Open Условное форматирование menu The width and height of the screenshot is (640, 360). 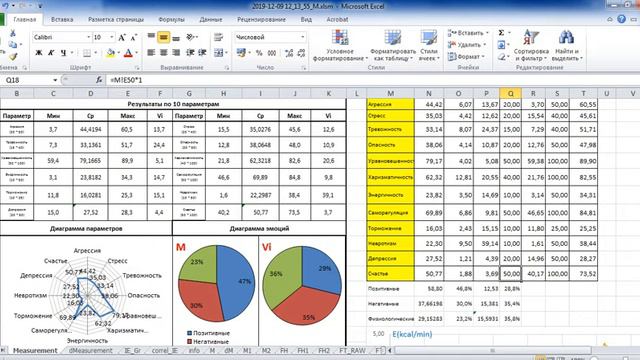pyautogui.click(x=340, y=45)
